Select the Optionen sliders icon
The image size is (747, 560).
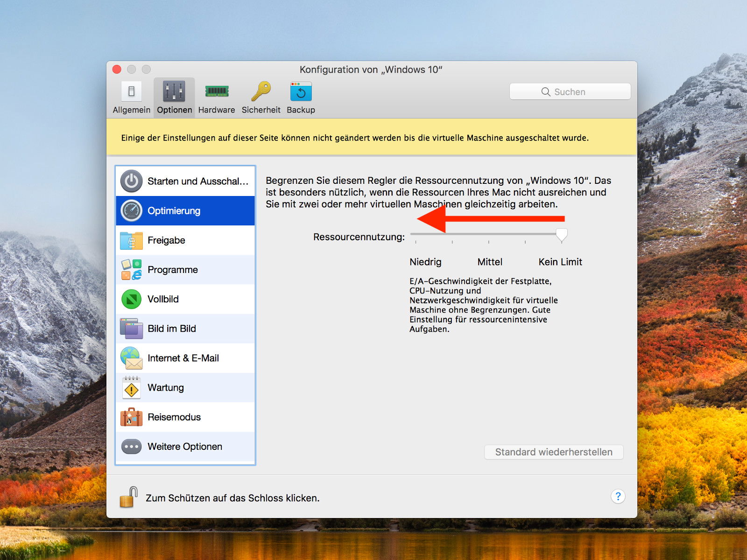tap(174, 91)
